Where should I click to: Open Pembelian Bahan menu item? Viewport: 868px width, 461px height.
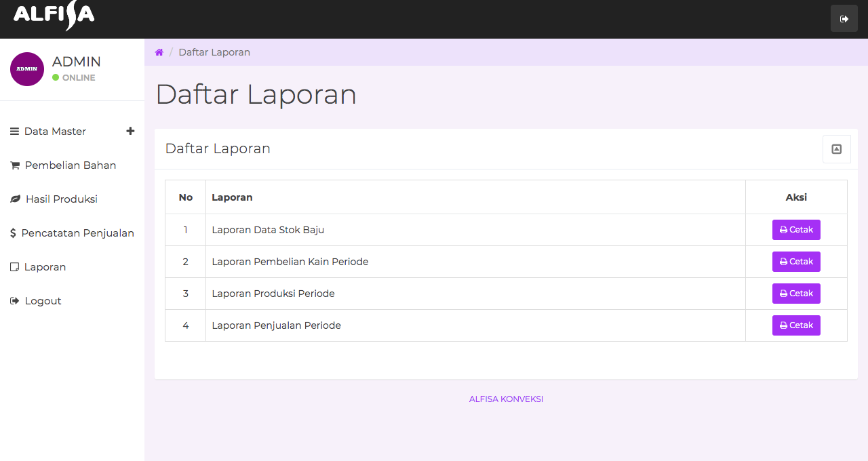click(71, 165)
